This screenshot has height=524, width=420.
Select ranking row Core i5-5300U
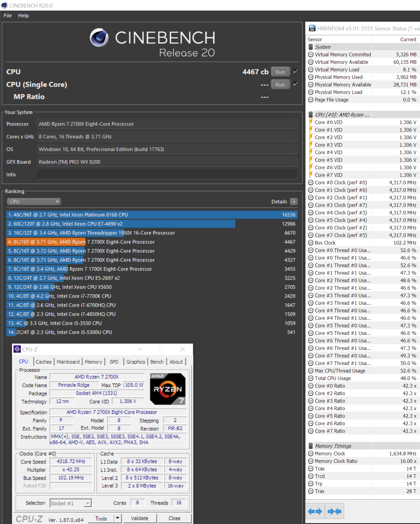(152, 332)
